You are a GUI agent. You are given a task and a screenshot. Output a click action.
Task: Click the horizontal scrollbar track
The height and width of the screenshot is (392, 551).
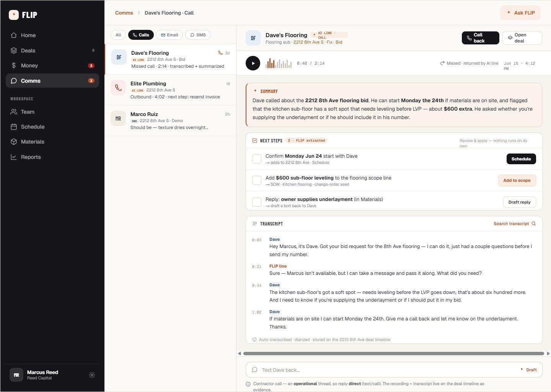[x=393, y=353]
